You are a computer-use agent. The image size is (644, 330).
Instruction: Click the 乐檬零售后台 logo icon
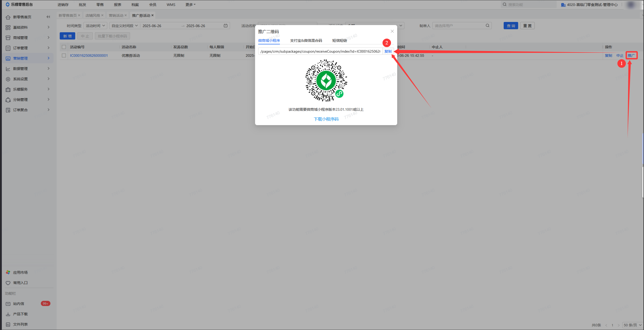[7, 4]
